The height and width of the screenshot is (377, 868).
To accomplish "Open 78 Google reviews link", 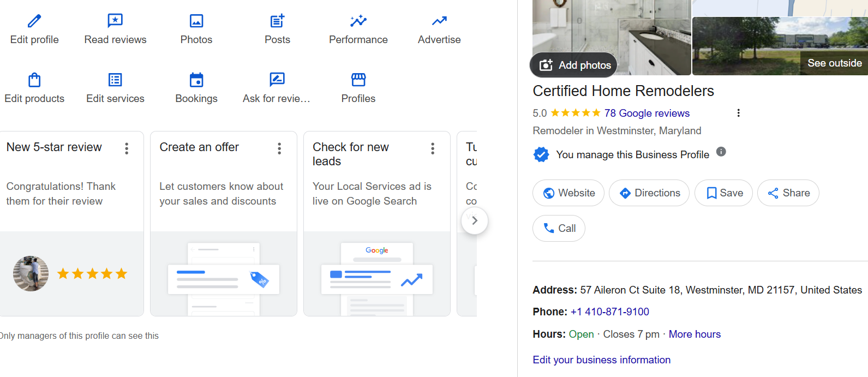I will tap(647, 113).
